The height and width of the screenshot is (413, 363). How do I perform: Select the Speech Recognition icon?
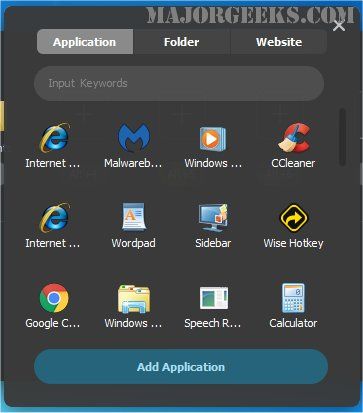(x=214, y=298)
